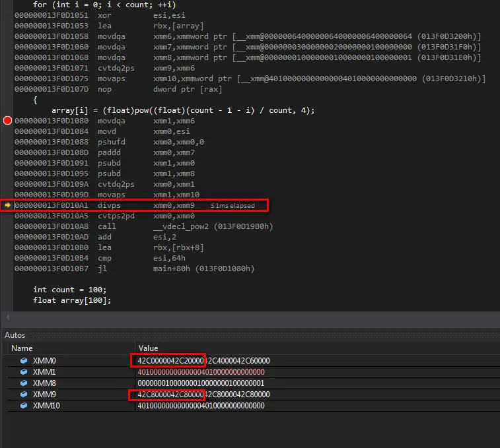
Task: Click the XMM10 register icon in Autos
Action: (24, 405)
